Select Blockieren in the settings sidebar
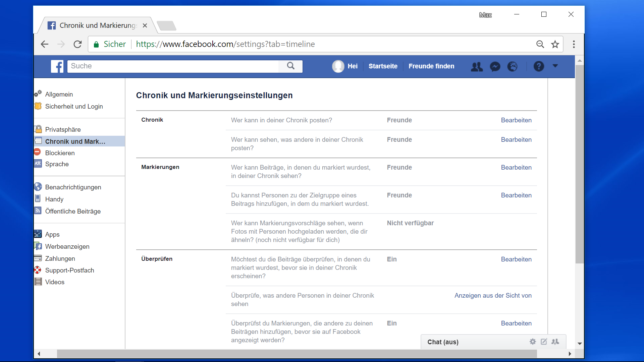This screenshot has height=362, width=644. pyautogui.click(x=60, y=153)
